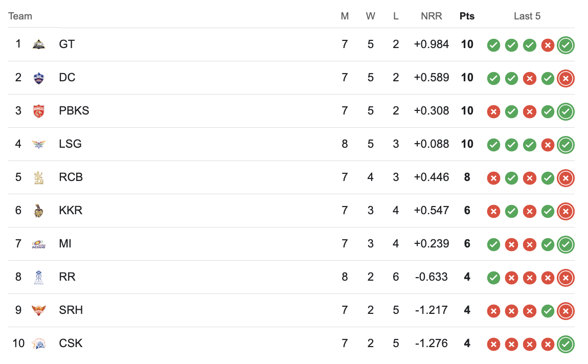Click the Delhi Capitals team logo
The width and height of the screenshot is (588, 364).
pyautogui.click(x=39, y=78)
